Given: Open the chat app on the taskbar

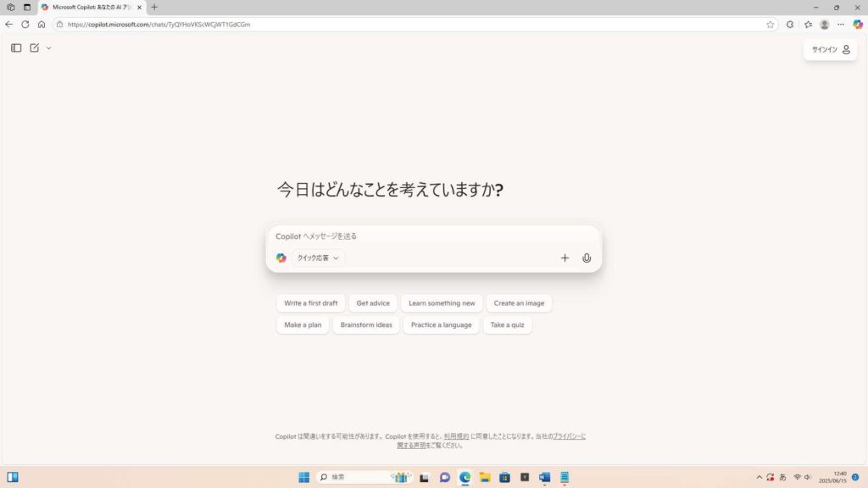Looking at the screenshot, I should tap(444, 477).
